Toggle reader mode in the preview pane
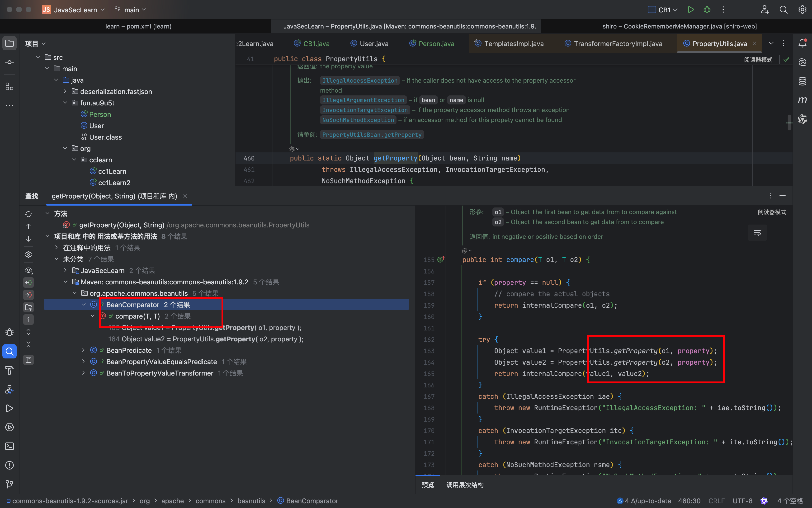Image resolution: width=812 pixels, height=508 pixels. (772, 212)
